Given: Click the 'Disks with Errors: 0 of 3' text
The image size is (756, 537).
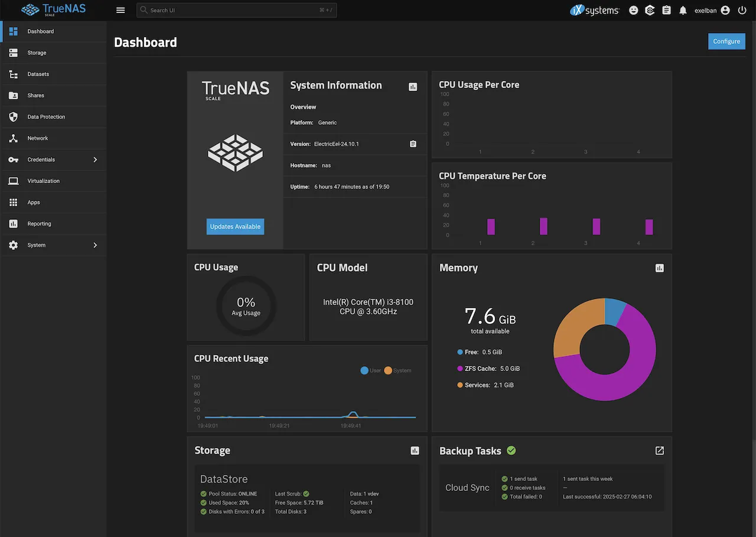Looking at the screenshot, I should coord(237,512).
